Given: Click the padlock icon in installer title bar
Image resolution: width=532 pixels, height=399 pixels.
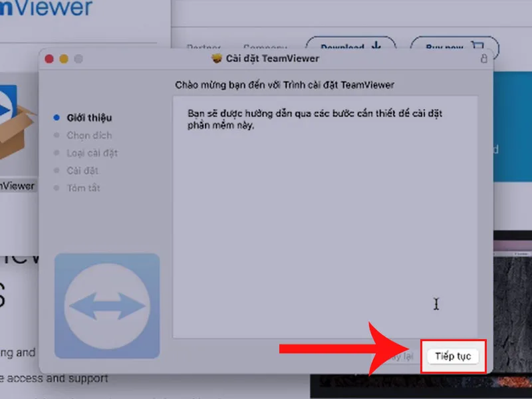Looking at the screenshot, I should (484, 59).
